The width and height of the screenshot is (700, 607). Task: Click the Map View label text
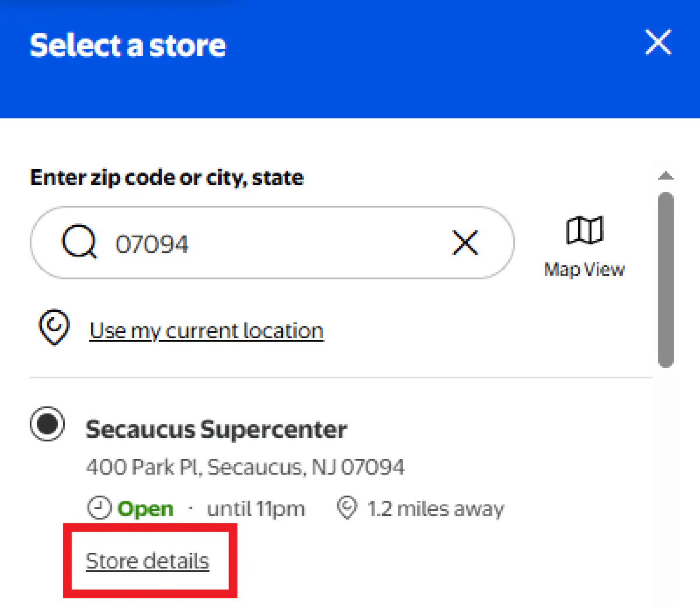[583, 269]
